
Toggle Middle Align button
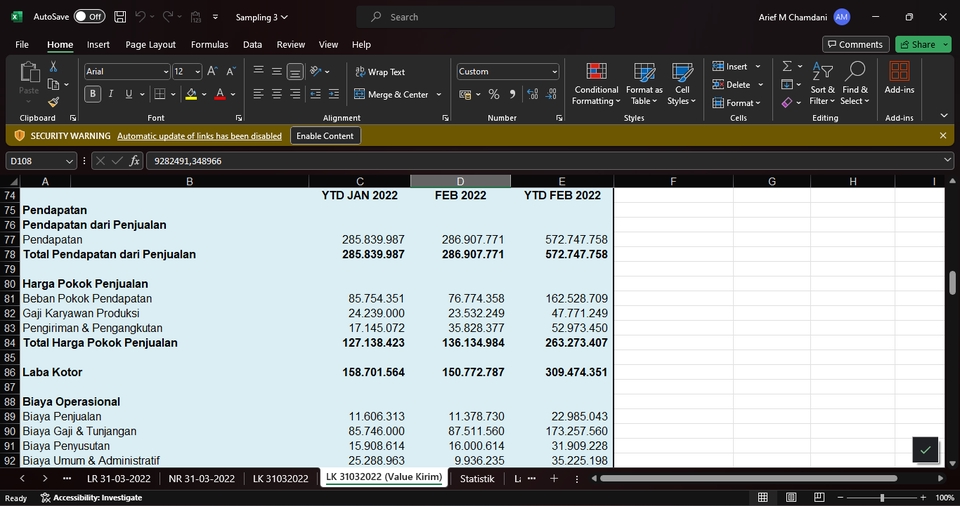277,72
